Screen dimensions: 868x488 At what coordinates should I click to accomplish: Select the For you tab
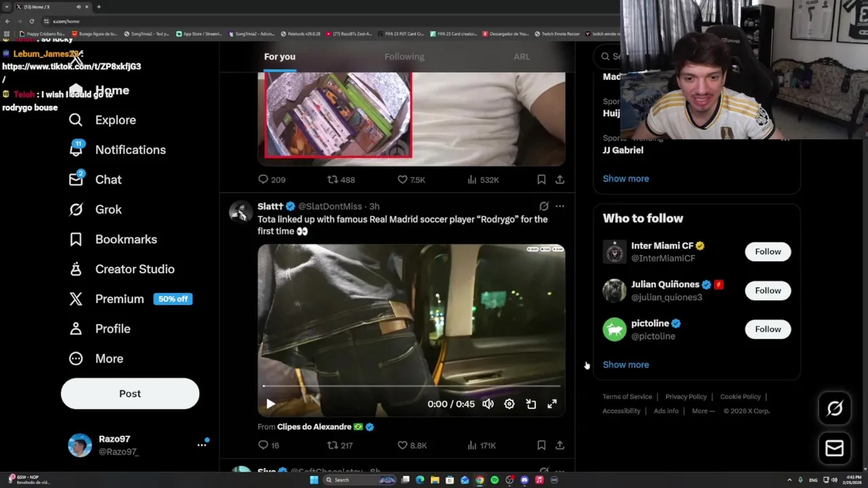click(279, 56)
